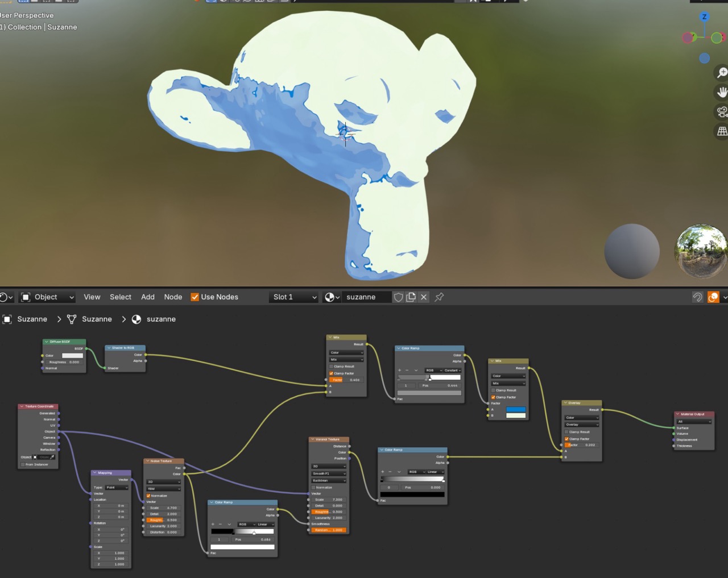The width and height of the screenshot is (728, 578).
Task: Uncheck Clamp Factor on the Overlay node
Action: [566, 439]
